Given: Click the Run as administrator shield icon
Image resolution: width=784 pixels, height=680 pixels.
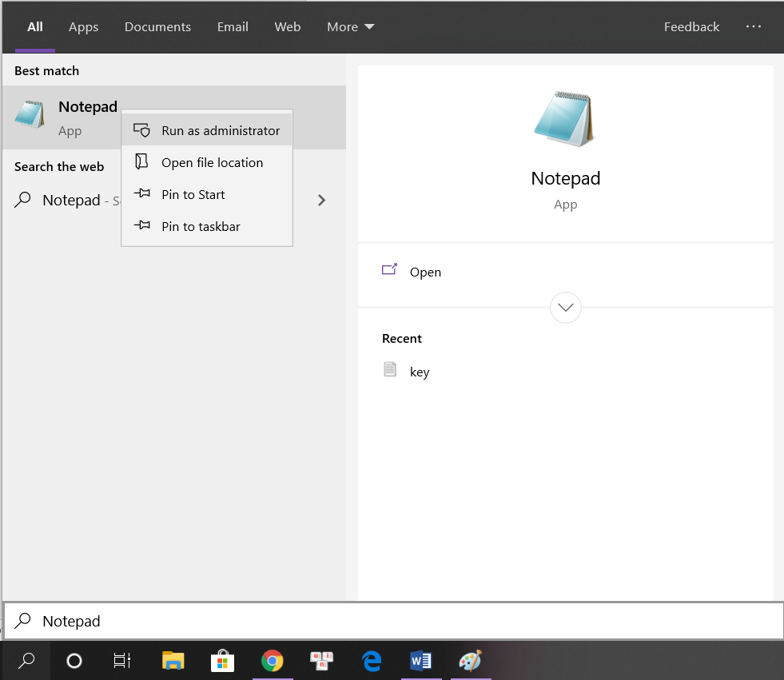Looking at the screenshot, I should coord(141,130).
